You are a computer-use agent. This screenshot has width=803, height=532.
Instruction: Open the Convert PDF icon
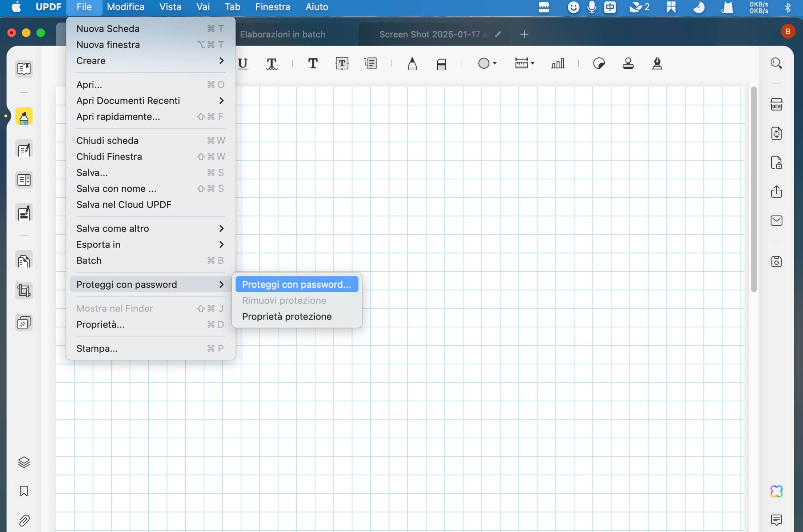(x=776, y=133)
